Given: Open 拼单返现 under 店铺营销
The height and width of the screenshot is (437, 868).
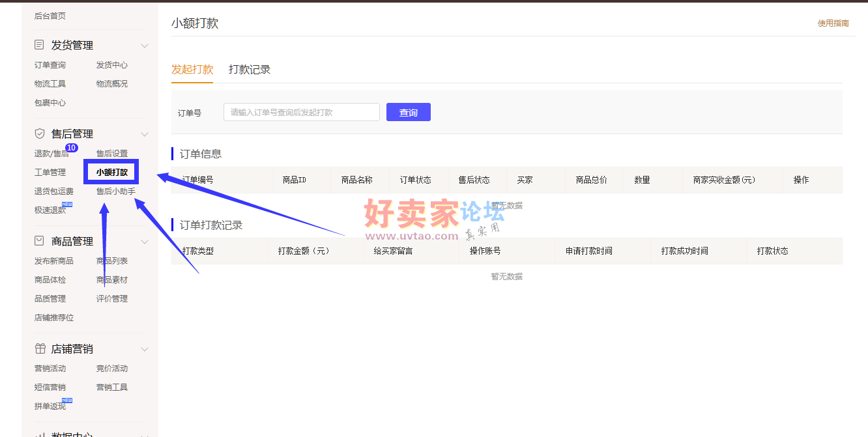Looking at the screenshot, I should coord(50,406).
